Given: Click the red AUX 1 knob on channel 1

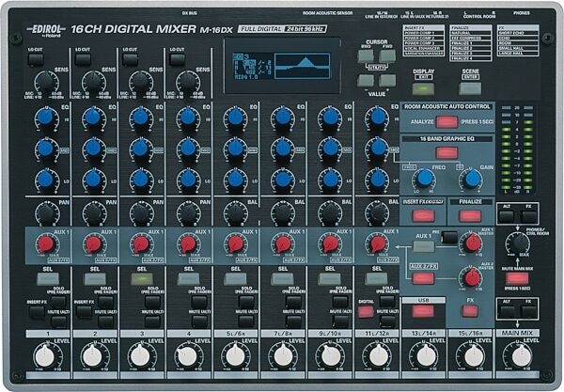Looking at the screenshot, I should click(x=46, y=244).
